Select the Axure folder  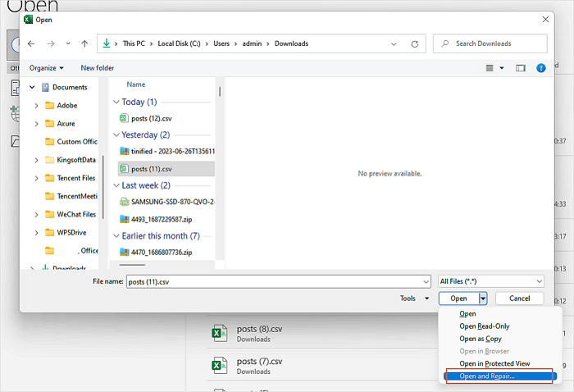point(60,124)
